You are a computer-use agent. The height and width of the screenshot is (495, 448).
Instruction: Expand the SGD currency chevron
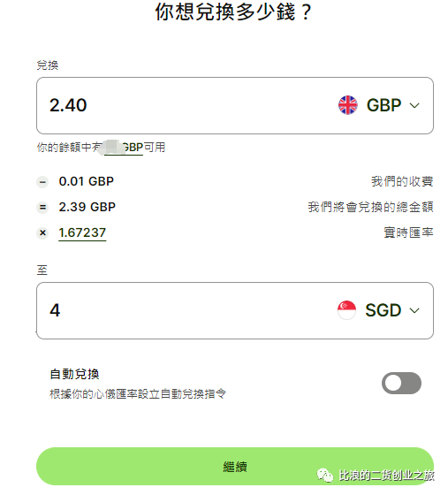(414, 310)
